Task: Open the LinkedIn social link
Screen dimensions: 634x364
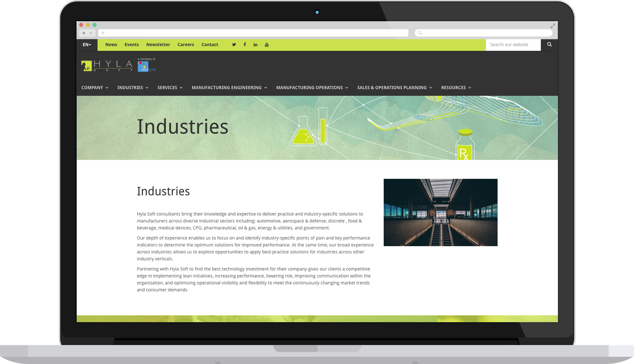Action: click(x=256, y=45)
